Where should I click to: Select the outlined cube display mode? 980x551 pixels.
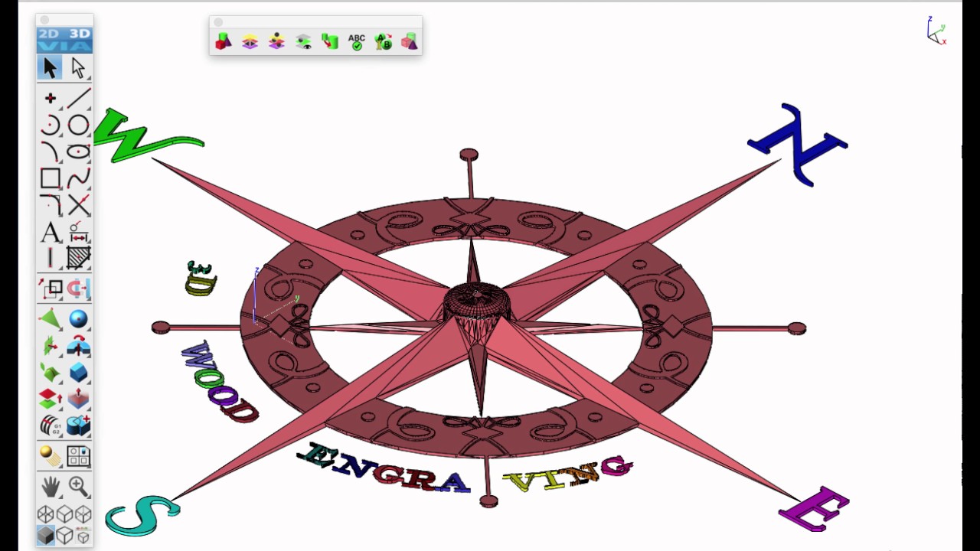pos(65,536)
